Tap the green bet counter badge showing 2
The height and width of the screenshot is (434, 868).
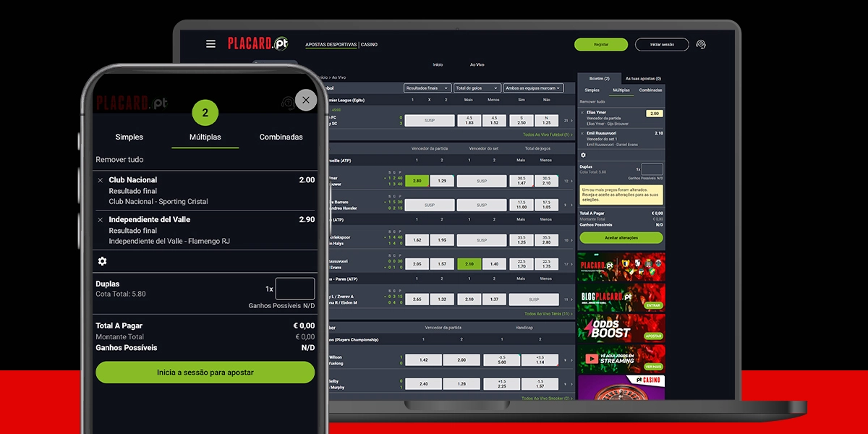pos(205,113)
